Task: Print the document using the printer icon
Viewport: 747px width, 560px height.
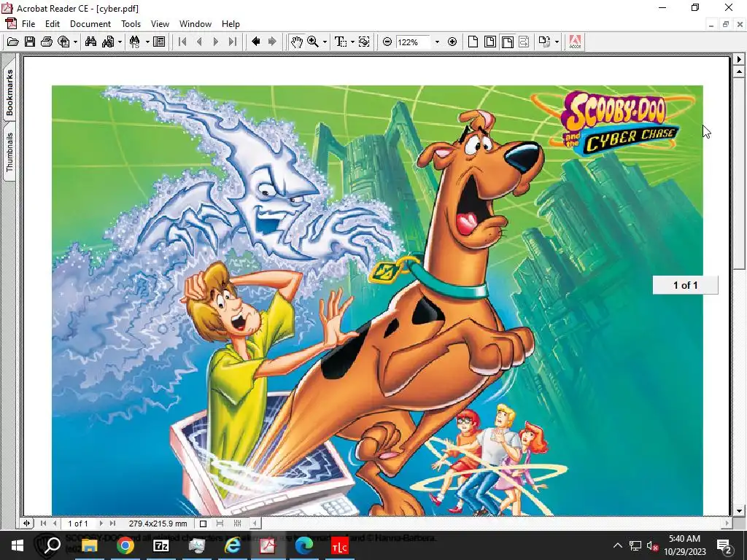Action: click(46, 42)
